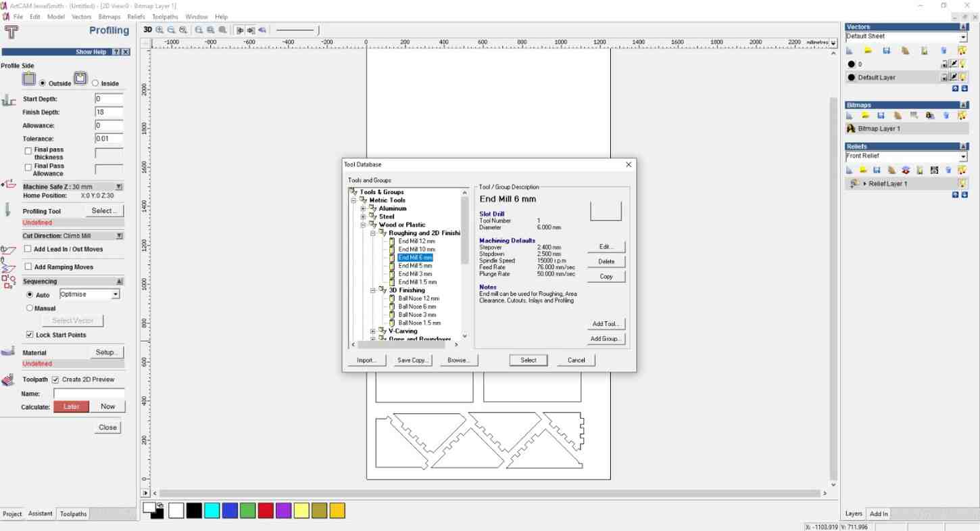The image size is (980, 531).
Task: Click Select button in Tool Database
Action: (x=529, y=360)
